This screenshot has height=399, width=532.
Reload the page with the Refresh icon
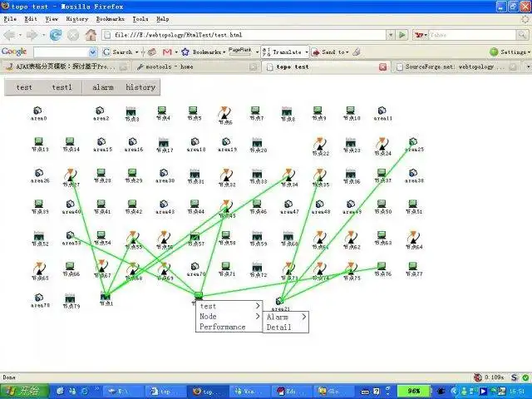coord(56,35)
